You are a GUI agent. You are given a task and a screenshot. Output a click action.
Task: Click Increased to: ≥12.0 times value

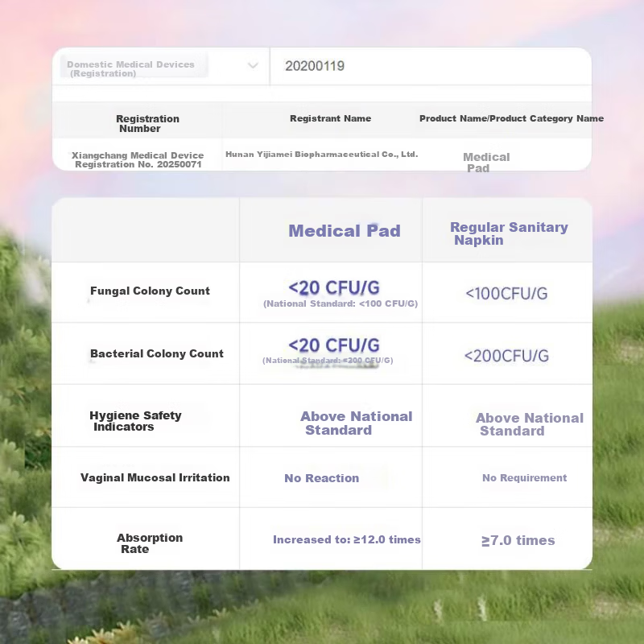[x=347, y=539]
